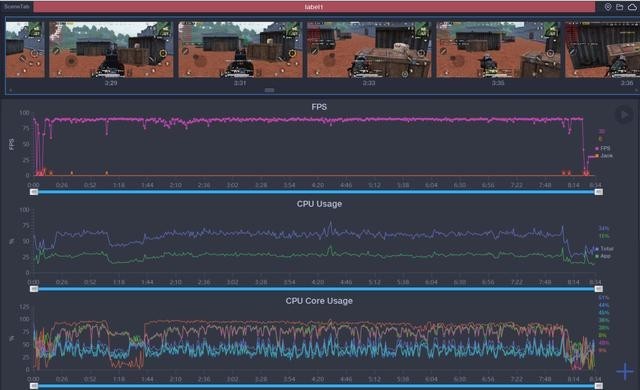Toggle the App series in CPU legend

[x=603, y=256]
